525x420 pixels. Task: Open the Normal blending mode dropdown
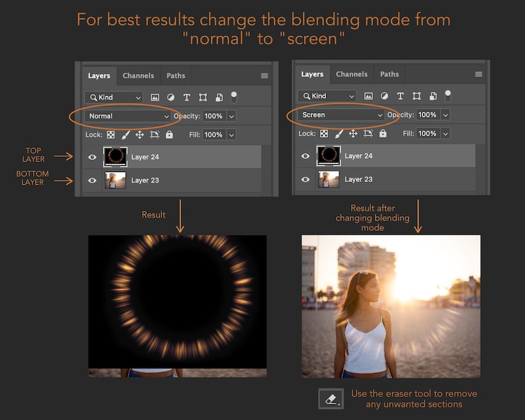tap(127, 116)
